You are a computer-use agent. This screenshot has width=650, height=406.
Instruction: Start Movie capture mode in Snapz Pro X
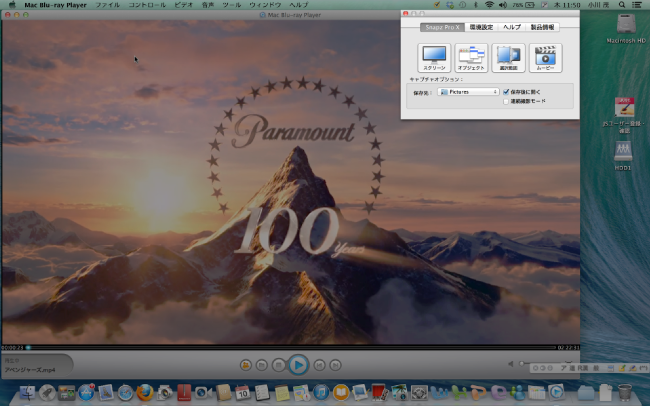[546, 58]
